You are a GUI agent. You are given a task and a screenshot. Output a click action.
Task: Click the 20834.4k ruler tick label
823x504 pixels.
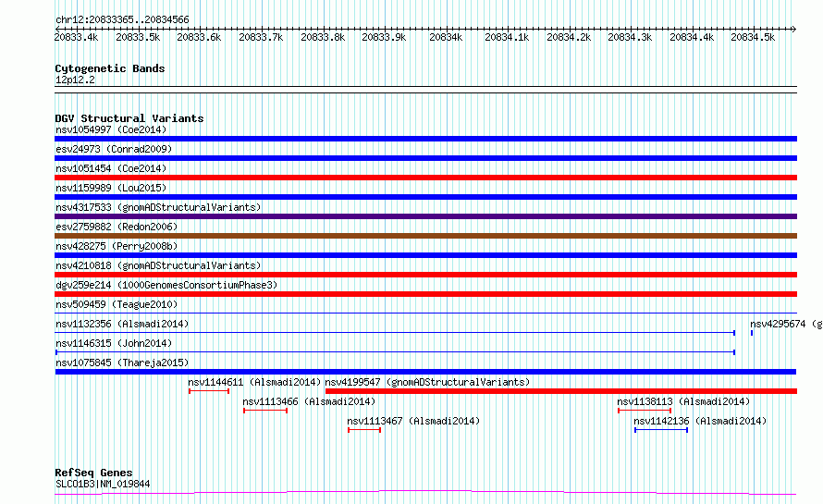tap(692, 37)
